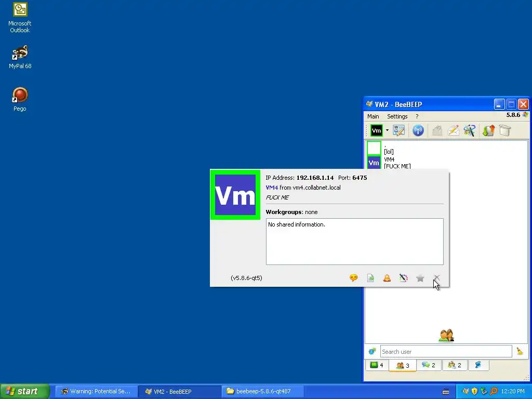Switch to Warning: Potential Se... taskbar window
This screenshot has width=532, height=399.
tap(96, 391)
